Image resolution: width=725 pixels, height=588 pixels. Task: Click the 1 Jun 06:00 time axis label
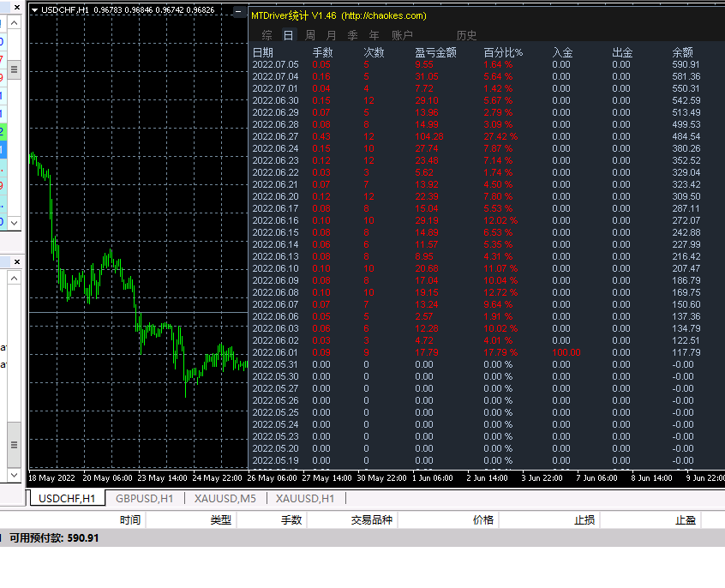pos(433,478)
